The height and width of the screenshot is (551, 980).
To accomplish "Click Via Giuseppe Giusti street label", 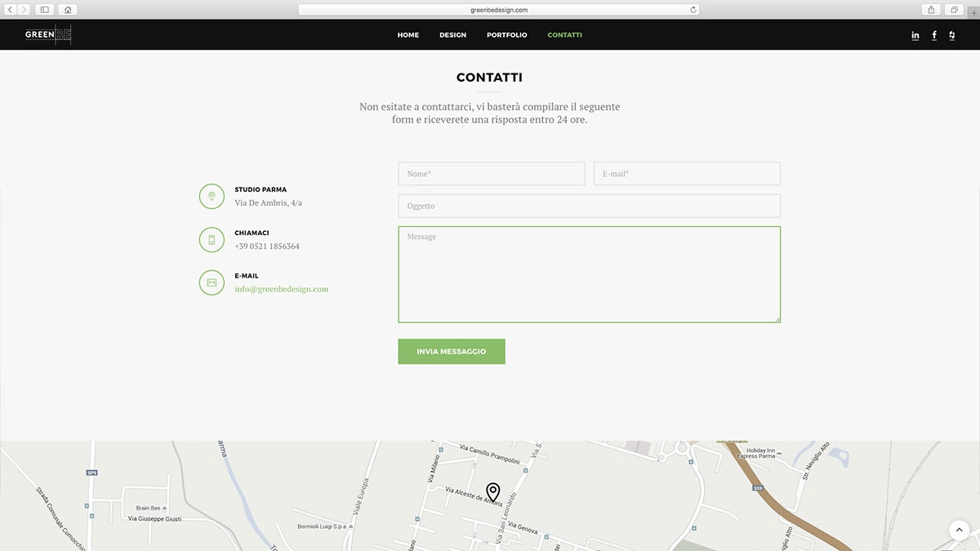I will (154, 518).
